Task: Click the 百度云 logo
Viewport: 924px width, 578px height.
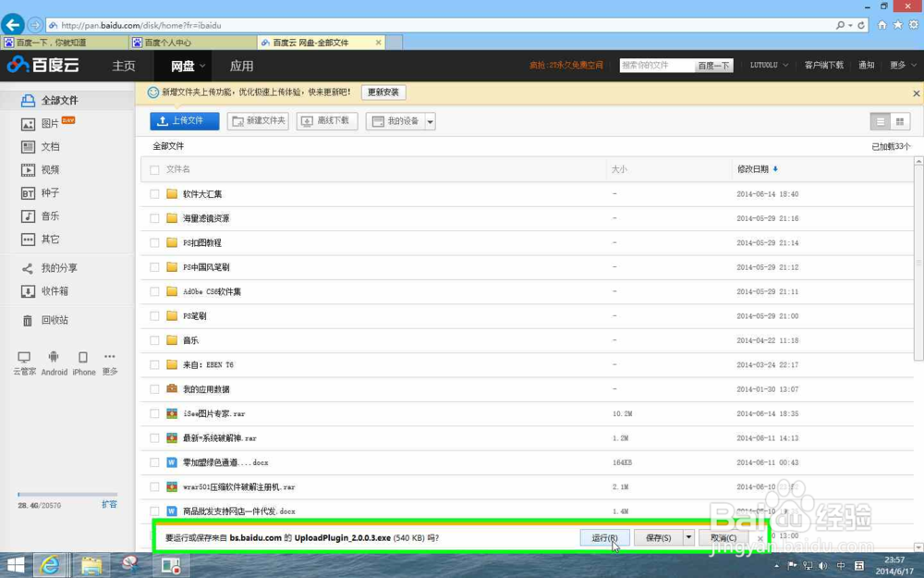Action: [43, 65]
